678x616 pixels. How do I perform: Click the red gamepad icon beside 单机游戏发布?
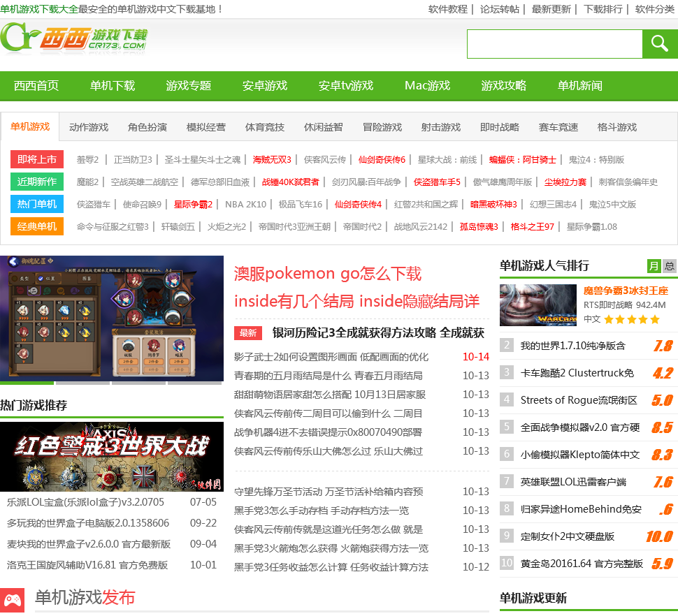pos(13,600)
